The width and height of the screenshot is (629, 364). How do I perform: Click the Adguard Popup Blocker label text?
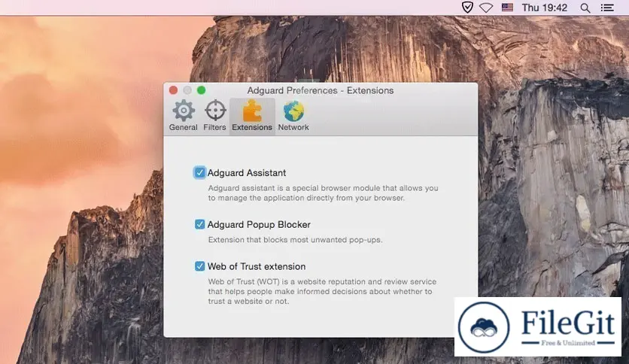pyautogui.click(x=259, y=225)
